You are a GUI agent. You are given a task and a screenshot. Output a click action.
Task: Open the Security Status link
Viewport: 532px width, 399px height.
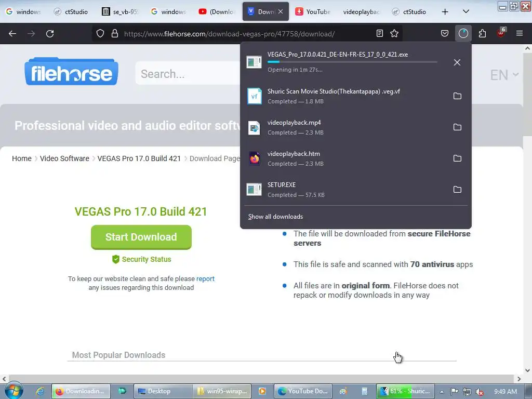pos(141,259)
